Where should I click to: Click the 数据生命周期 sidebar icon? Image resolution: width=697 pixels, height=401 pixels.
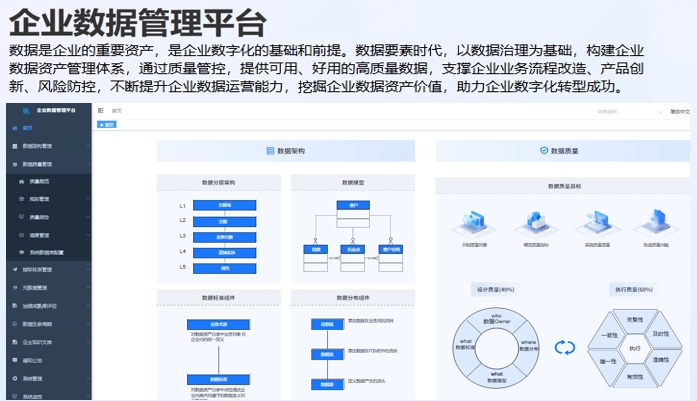point(15,324)
